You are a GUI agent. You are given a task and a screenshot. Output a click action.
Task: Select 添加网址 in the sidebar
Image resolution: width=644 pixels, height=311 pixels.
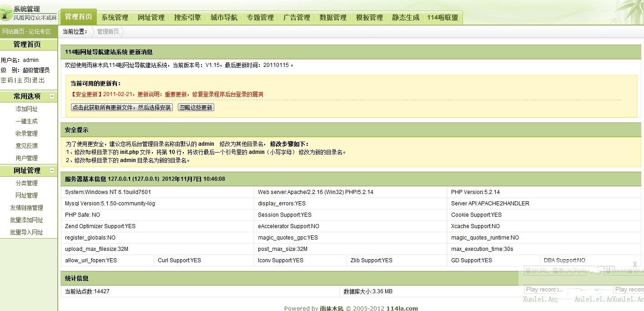[26, 109]
